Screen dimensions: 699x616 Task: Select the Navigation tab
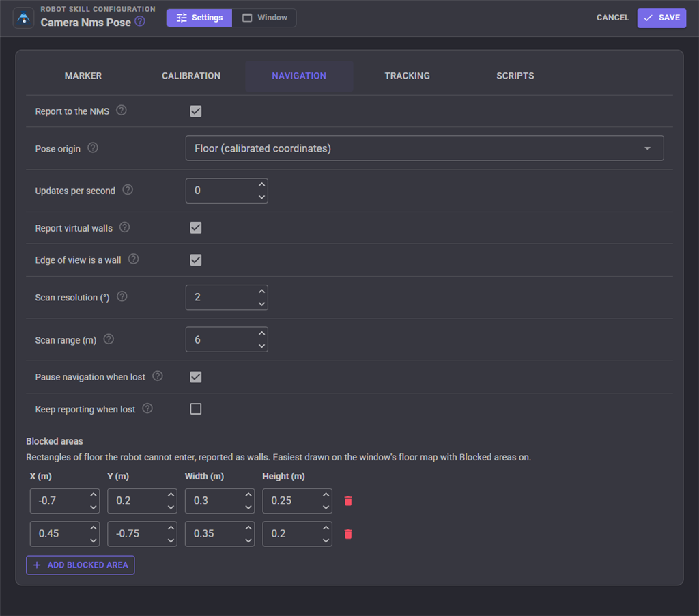(x=299, y=76)
